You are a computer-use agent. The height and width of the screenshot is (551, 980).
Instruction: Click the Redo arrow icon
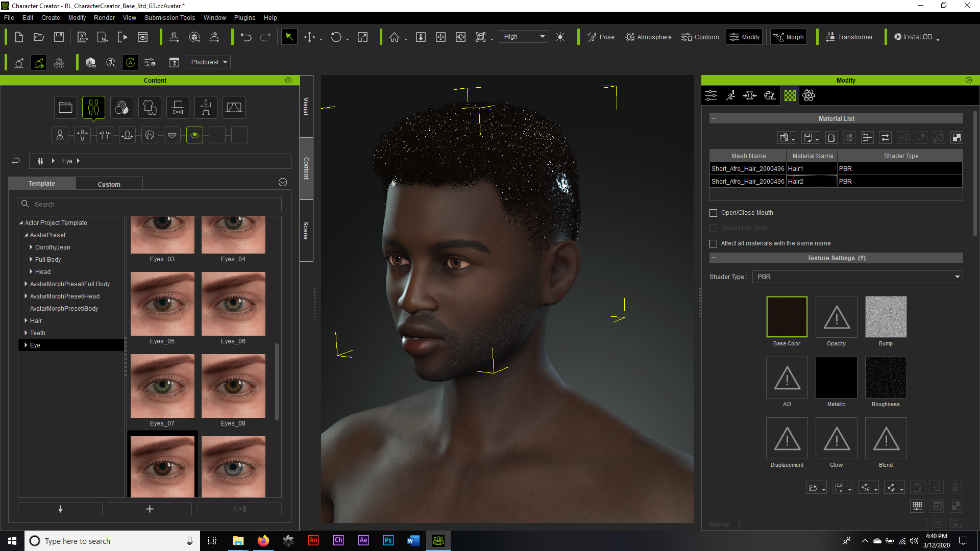[265, 37]
